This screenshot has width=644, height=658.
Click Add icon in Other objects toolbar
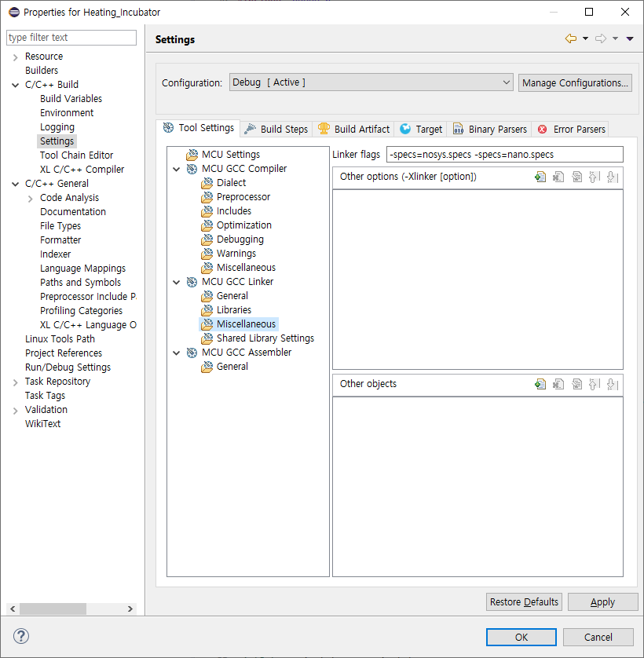click(540, 384)
